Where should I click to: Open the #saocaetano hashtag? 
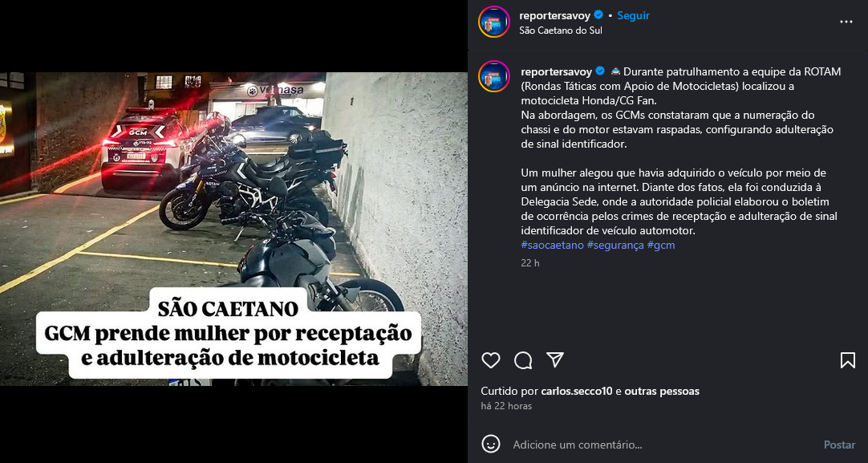point(552,245)
